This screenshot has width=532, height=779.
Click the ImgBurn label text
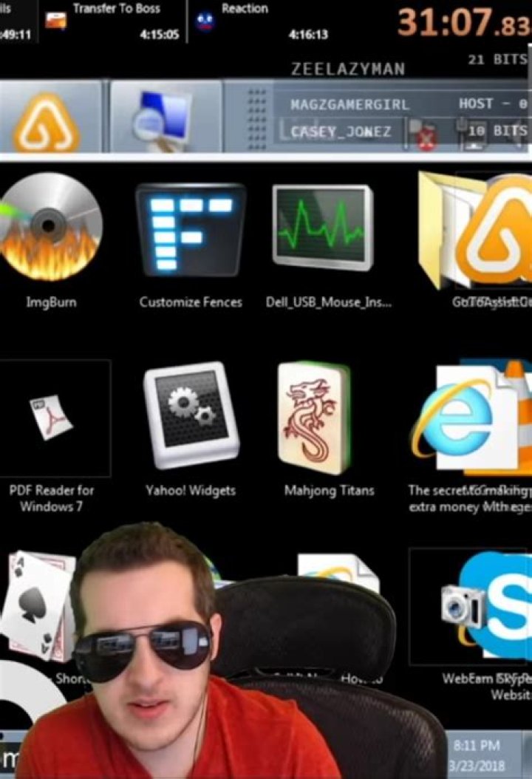click(51, 302)
